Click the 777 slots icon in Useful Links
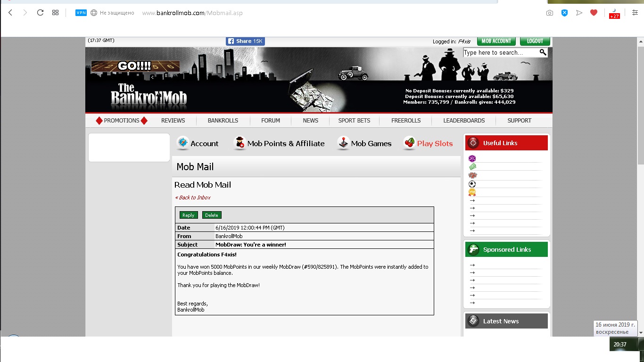644x362 pixels. point(472,175)
